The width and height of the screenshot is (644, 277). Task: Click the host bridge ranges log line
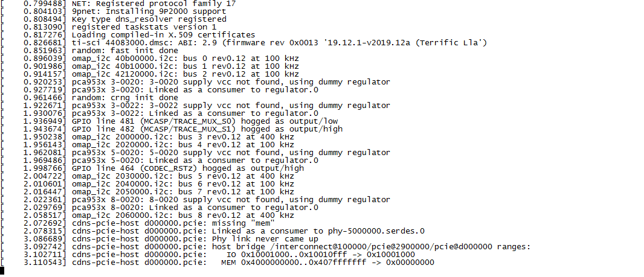[266, 247]
